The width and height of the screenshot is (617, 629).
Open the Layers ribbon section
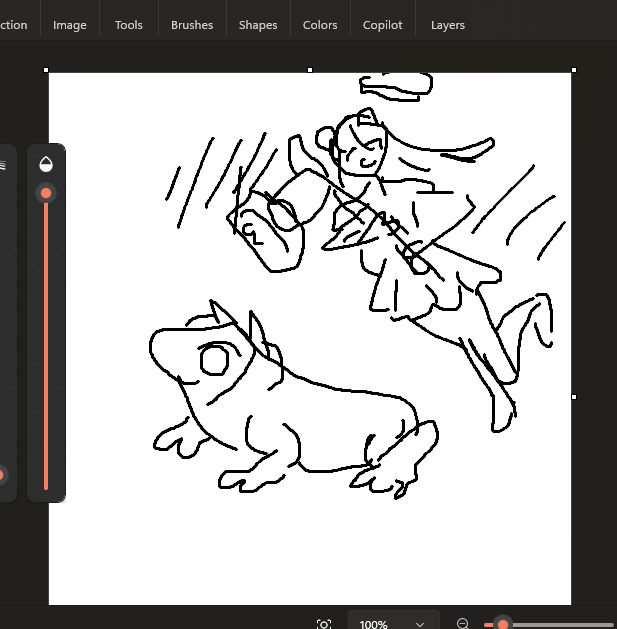point(448,25)
